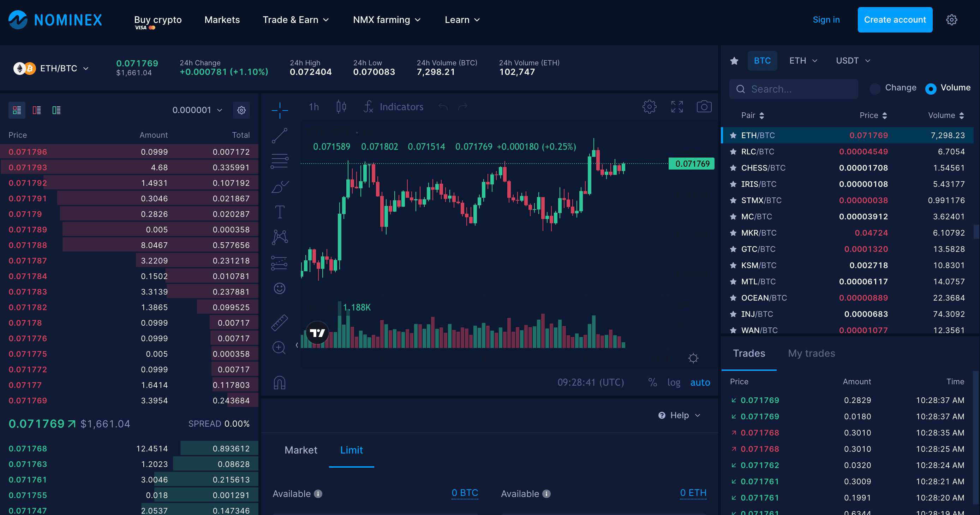The height and width of the screenshot is (515, 980).
Task: Select the horizontal lines Fibonacci tool
Action: (280, 161)
